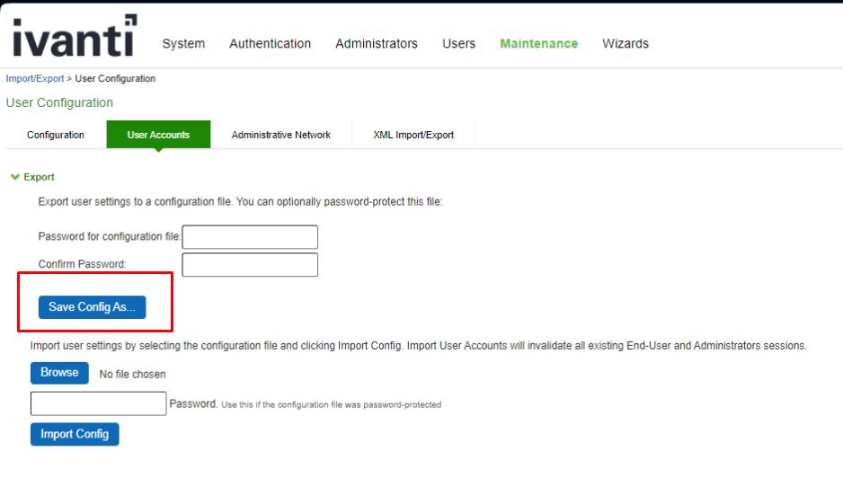The width and height of the screenshot is (843, 504).
Task: Open the Wizards menu
Action: point(625,43)
